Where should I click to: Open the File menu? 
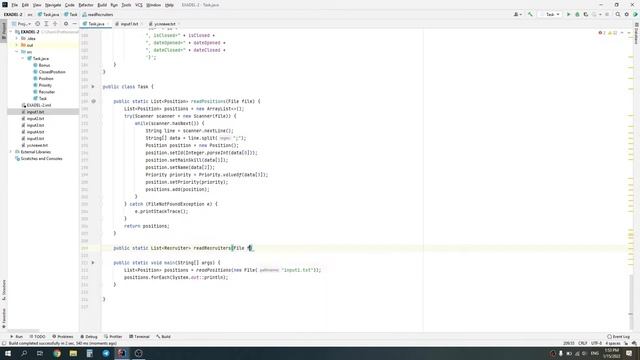click(14, 5)
